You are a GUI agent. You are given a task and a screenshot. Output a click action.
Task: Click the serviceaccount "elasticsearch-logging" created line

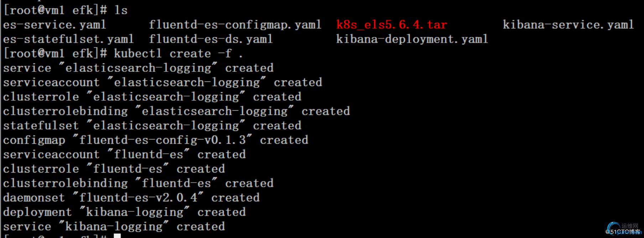(162, 83)
